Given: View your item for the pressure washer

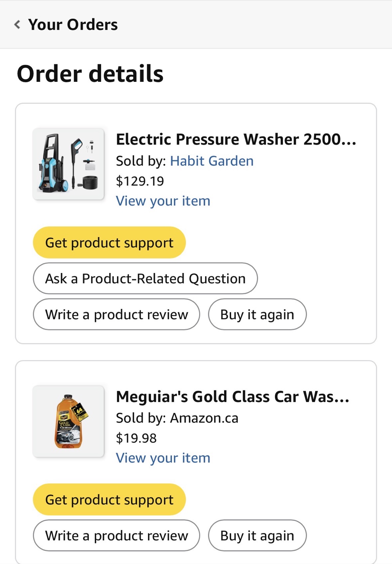Looking at the screenshot, I should point(163,201).
